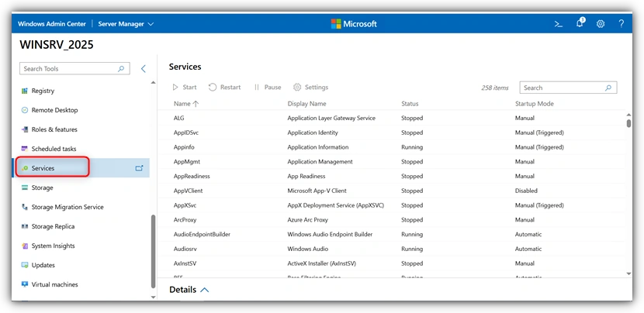
Task: Click the Storage tool icon
Action: point(25,187)
